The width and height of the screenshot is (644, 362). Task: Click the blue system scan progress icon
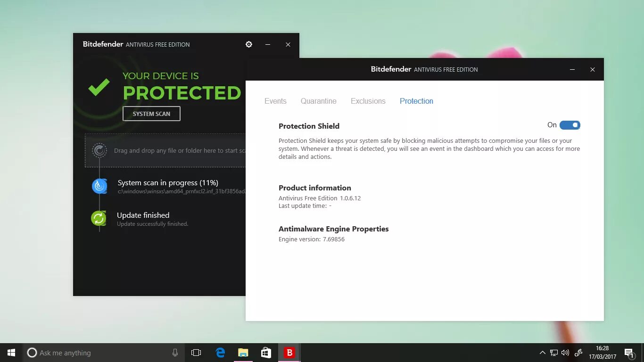(99, 186)
